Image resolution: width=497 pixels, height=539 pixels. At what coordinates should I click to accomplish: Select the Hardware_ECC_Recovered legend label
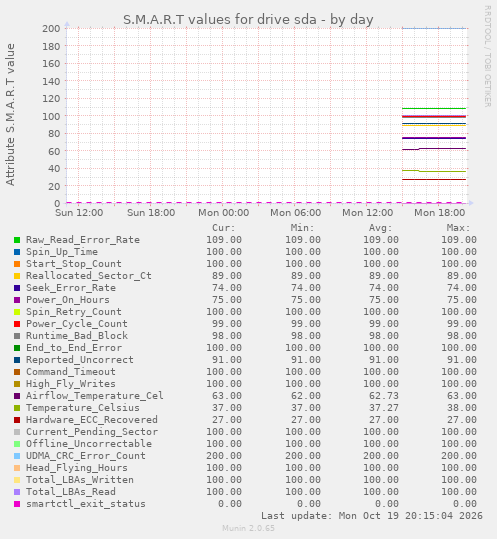tap(92, 420)
